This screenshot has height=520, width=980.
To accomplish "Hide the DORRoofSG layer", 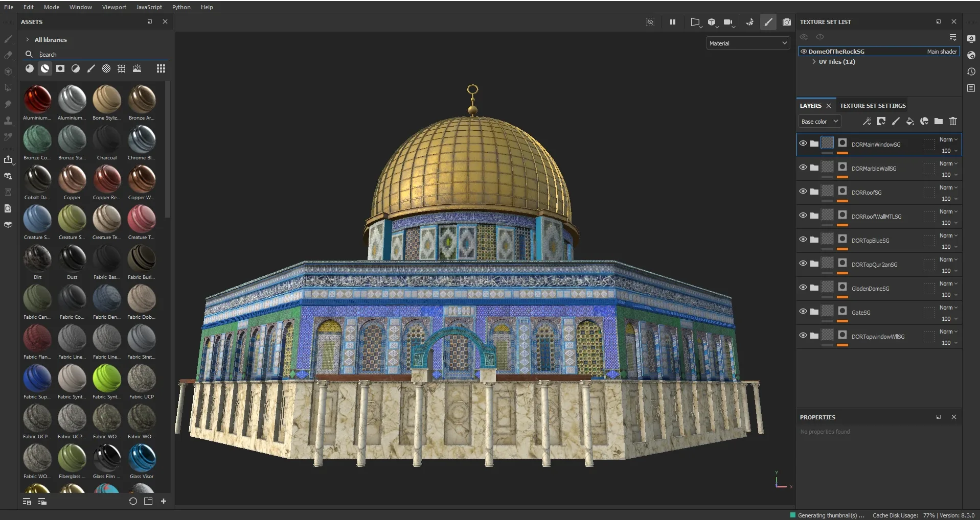I will [803, 192].
